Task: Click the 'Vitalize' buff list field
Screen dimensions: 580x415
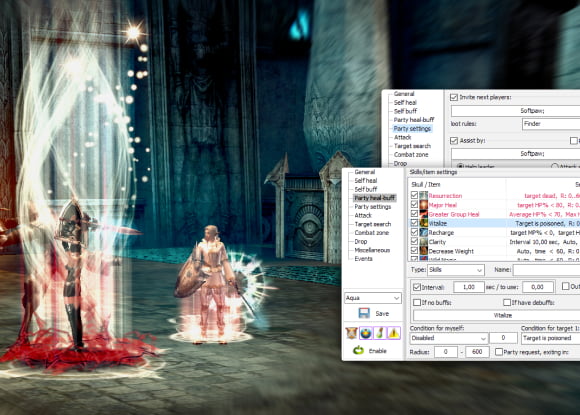Action: [496, 316]
